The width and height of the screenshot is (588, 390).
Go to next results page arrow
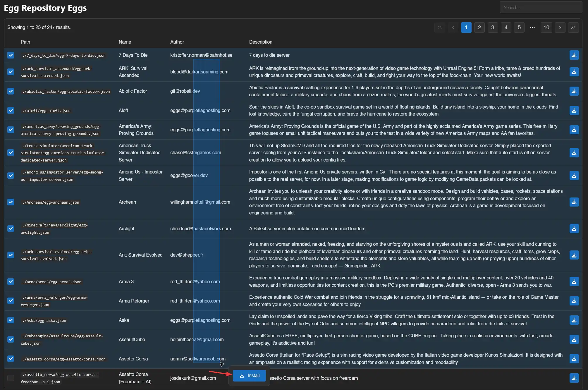(560, 28)
